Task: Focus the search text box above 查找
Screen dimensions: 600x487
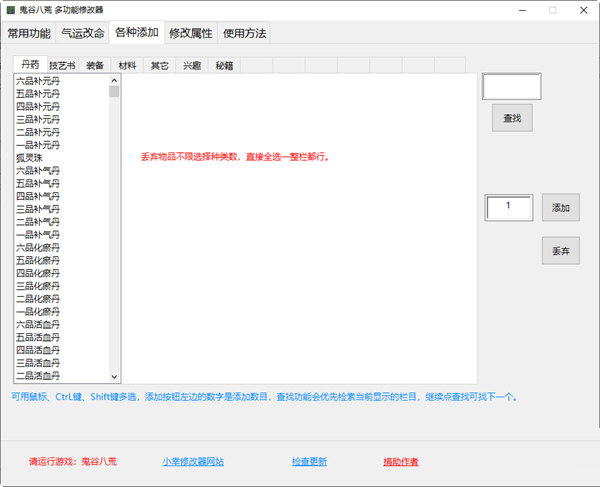Action: pyautogui.click(x=512, y=86)
